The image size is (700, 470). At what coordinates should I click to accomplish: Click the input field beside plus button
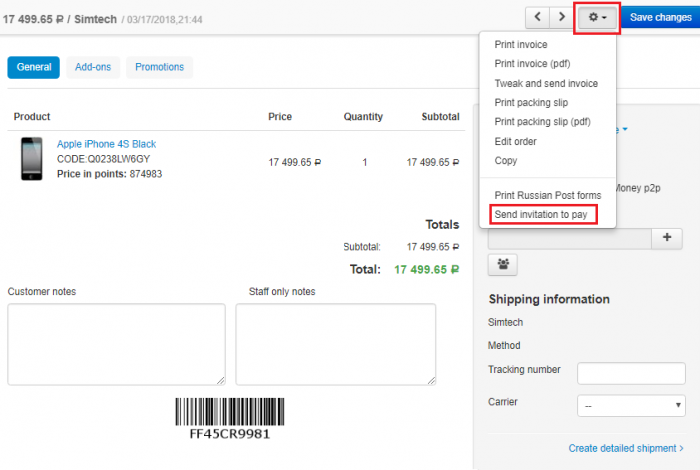(570, 239)
